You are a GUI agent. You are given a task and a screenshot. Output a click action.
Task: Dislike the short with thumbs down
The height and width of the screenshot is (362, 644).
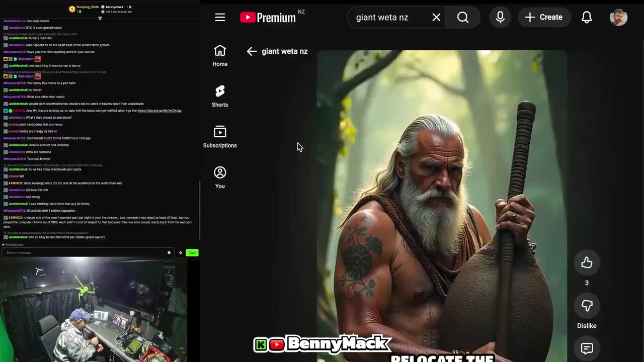pos(587,306)
